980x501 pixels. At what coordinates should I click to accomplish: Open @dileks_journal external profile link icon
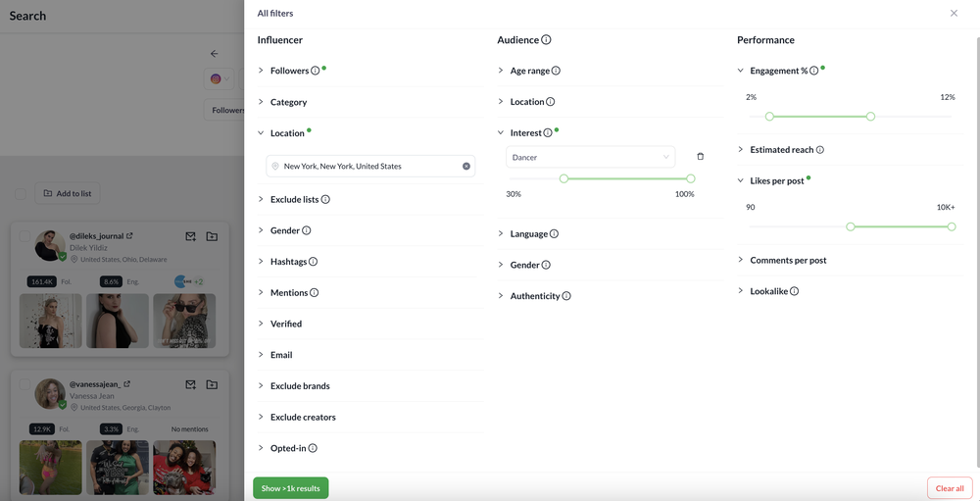point(129,236)
